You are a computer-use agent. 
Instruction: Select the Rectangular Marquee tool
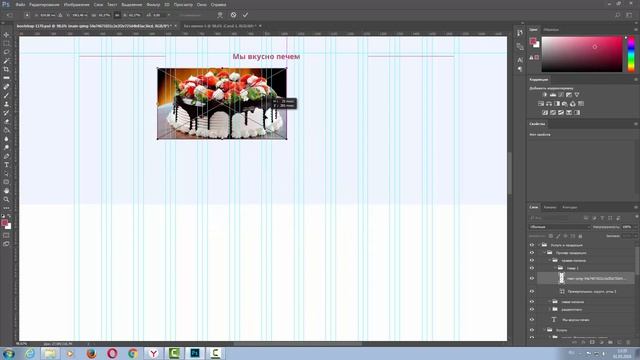(x=6, y=43)
